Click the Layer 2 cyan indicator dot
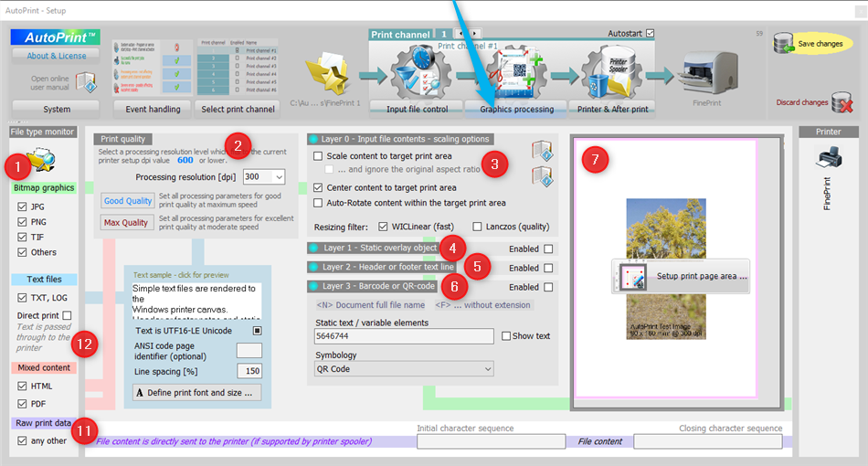This screenshot has width=868, height=466. [313, 267]
